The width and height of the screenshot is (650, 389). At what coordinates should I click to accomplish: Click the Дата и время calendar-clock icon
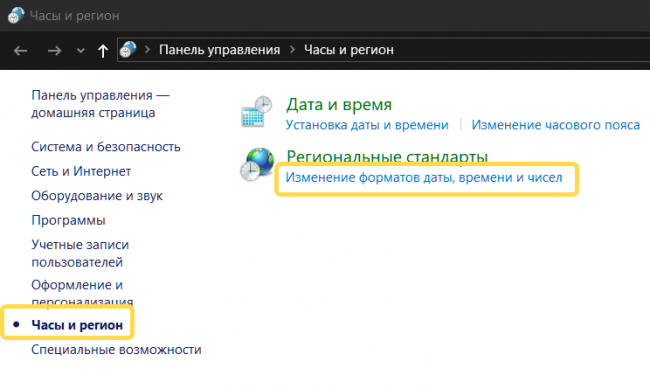pyautogui.click(x=257, y=112)
